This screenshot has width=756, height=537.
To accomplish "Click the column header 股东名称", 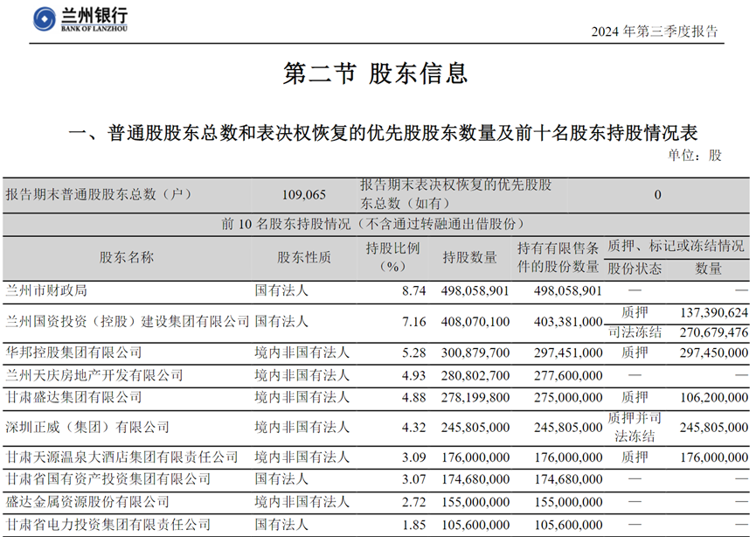I will (127, 257).
